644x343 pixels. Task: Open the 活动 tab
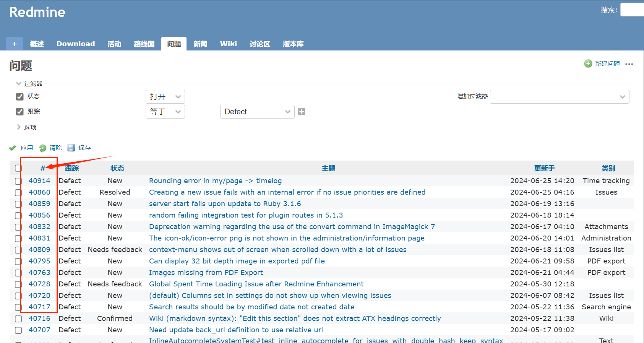click(x=114, y=44)
